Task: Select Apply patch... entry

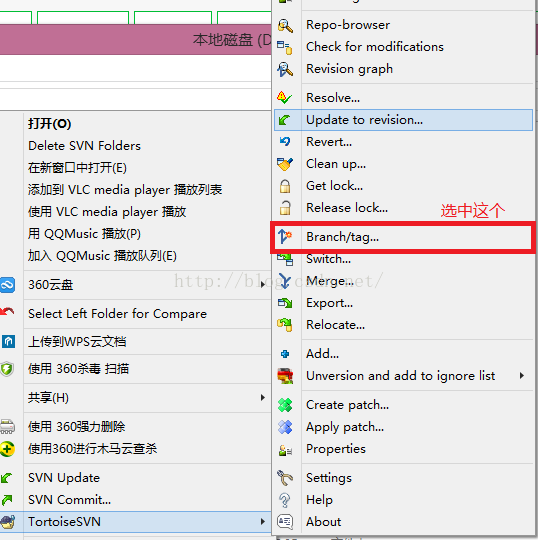Action: coord(345,427)
